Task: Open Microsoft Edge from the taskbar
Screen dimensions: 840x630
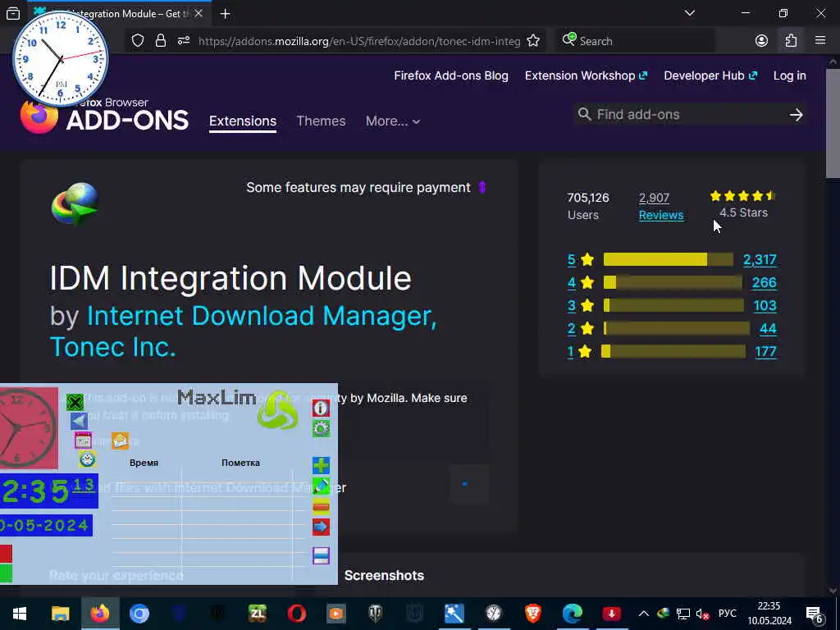Action: 572,614
